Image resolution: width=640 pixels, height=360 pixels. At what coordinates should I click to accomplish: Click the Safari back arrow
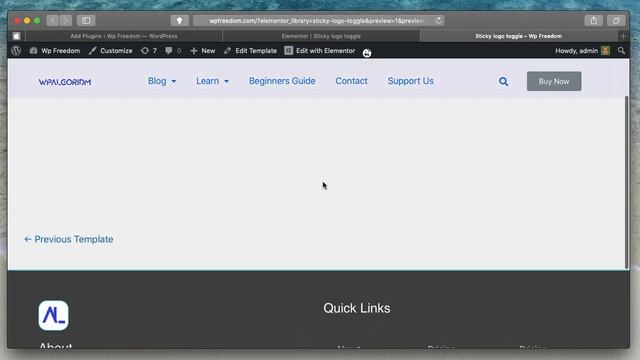[x=53, y=20]
